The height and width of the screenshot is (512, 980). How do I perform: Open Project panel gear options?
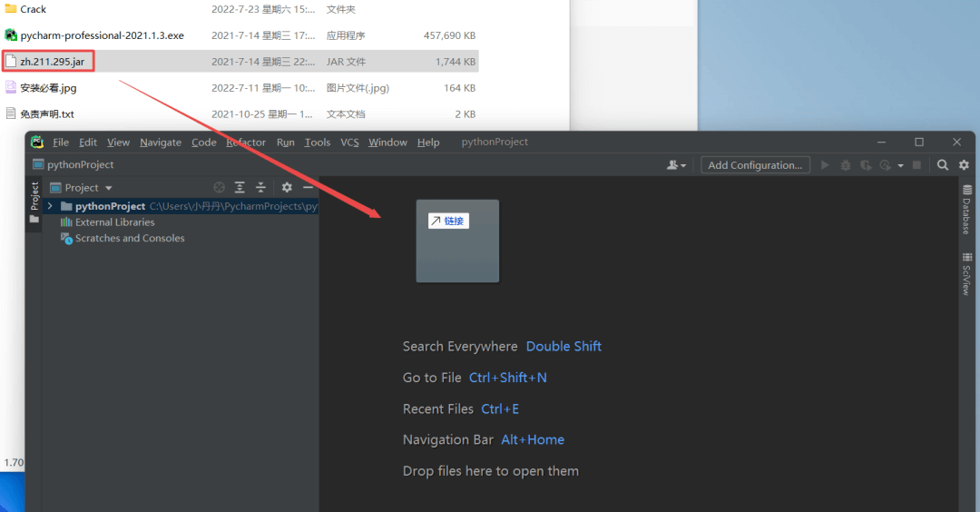coord(287,188)
